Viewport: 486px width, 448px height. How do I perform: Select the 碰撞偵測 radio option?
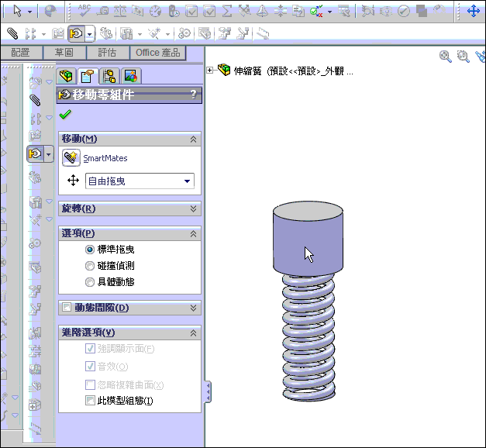[x=90, y=266]
